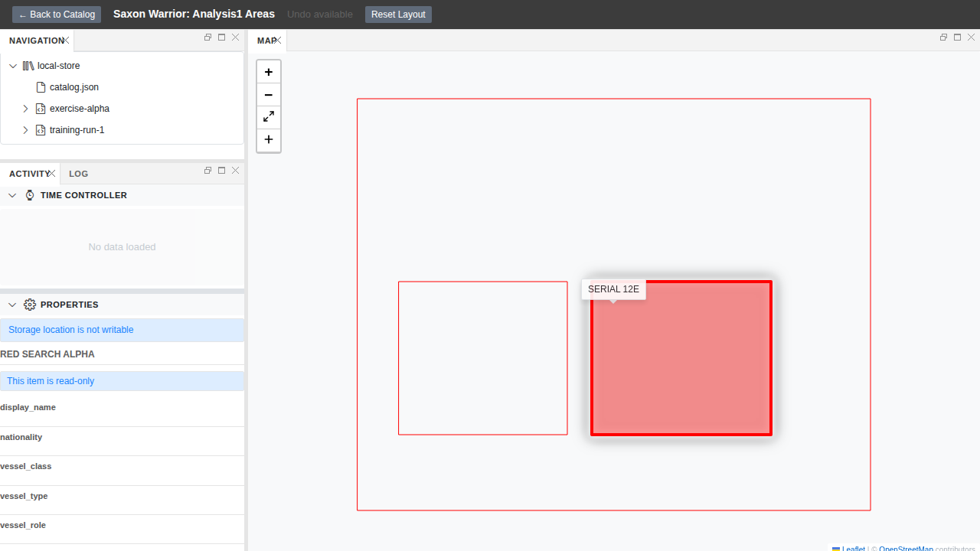The image size is (980, 551).
Task: Switch to the Log tab
Action: point(78,174)
